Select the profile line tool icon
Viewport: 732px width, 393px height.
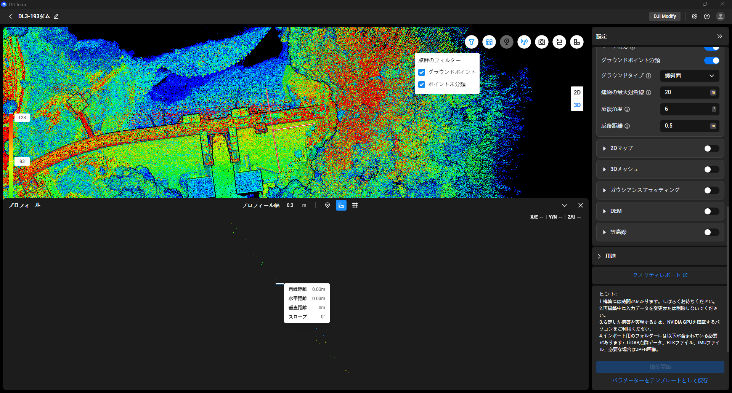(524, 42)
